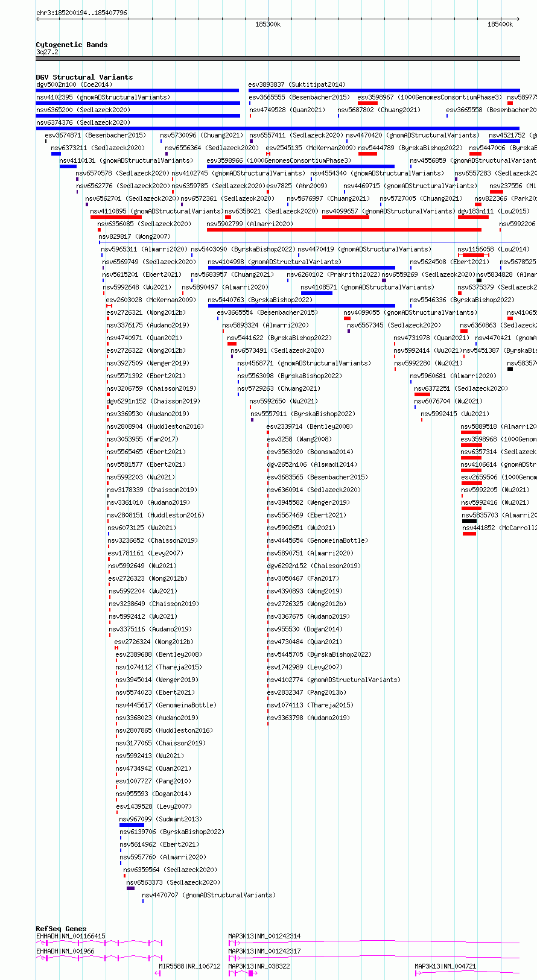Open the black bar of nsv5835703
Screen dimensions: 537x980
[469, 521]
